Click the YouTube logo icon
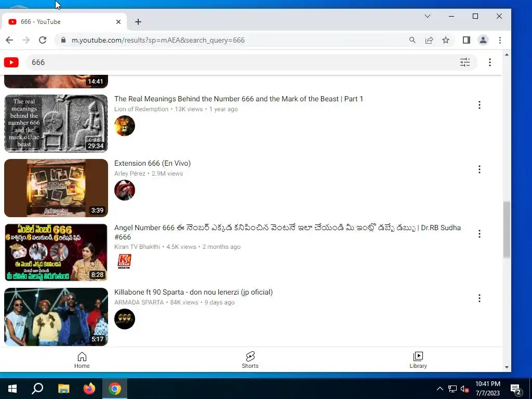This screenshot has width=532, height=399. (11, 62)
